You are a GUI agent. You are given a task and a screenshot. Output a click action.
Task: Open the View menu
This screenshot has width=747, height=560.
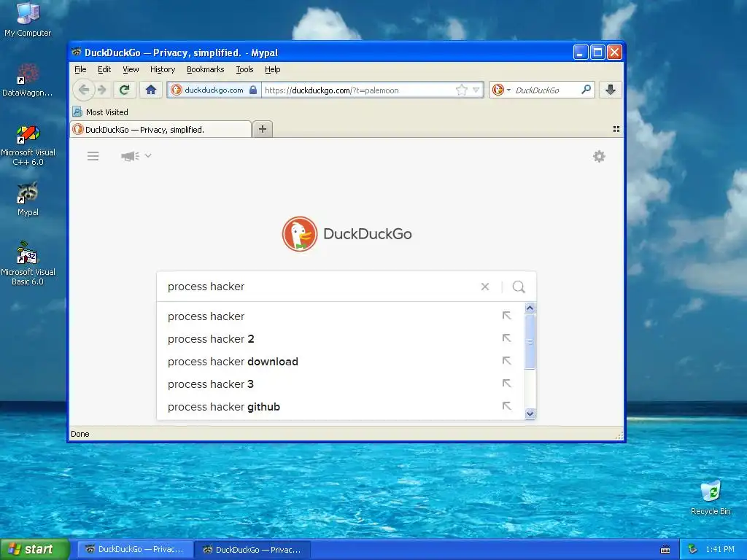[131, 69]
